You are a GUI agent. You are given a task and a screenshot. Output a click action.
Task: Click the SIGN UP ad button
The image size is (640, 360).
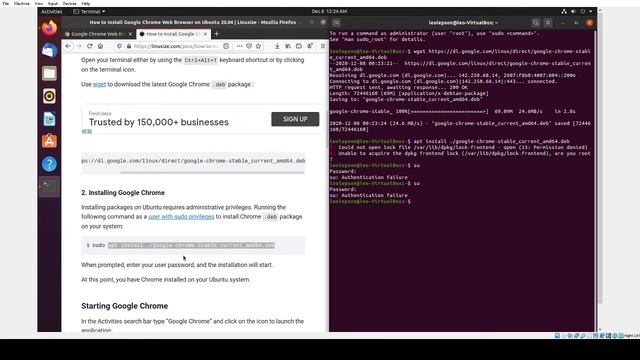[295, 119]
